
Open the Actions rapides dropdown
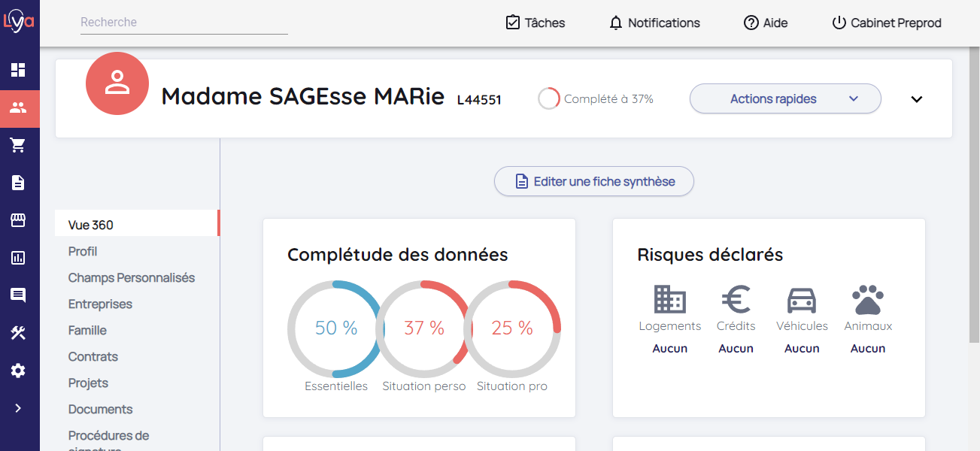pyautogui.click(x=785, y=98)
